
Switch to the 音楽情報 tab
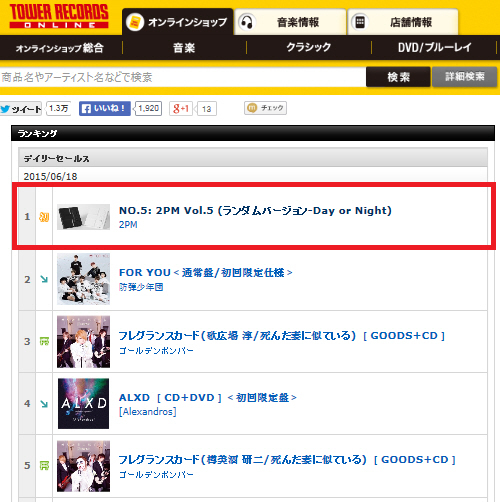coord(290,22)
